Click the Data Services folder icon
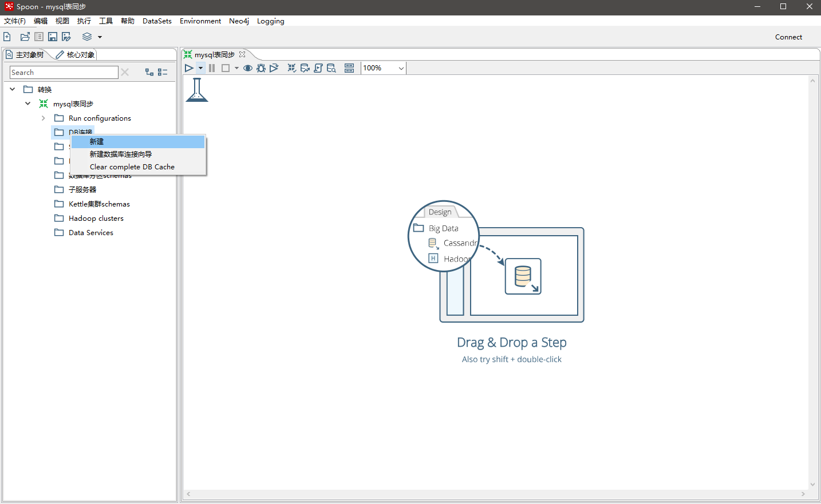This screenshot has height=504, width=821. (x=59, y=232)
